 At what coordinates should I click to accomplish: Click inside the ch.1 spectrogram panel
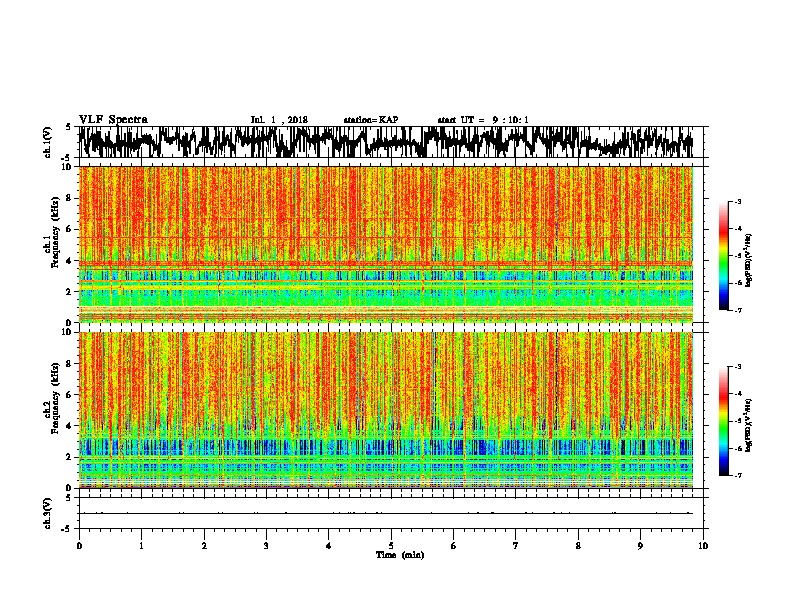click(x=386, y=244)
